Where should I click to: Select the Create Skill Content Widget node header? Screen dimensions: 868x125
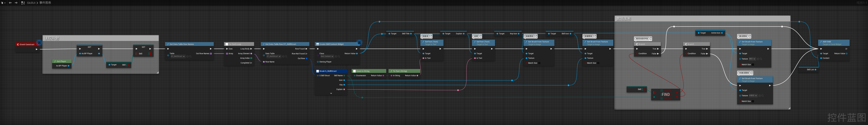click(337, 44)
